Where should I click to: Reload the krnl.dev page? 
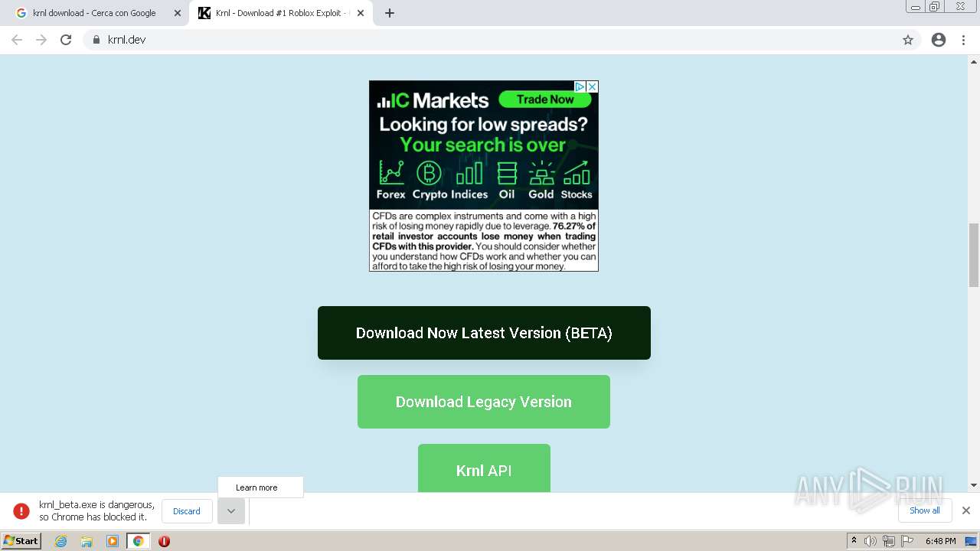(x=66, y=40)
